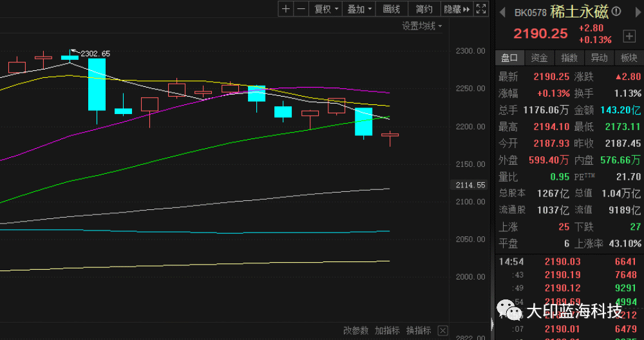The height and width of the screenshot is (340, 644).
Task: Click the info icon beside 稀土永磁
Action: click(x=616, y=12)
